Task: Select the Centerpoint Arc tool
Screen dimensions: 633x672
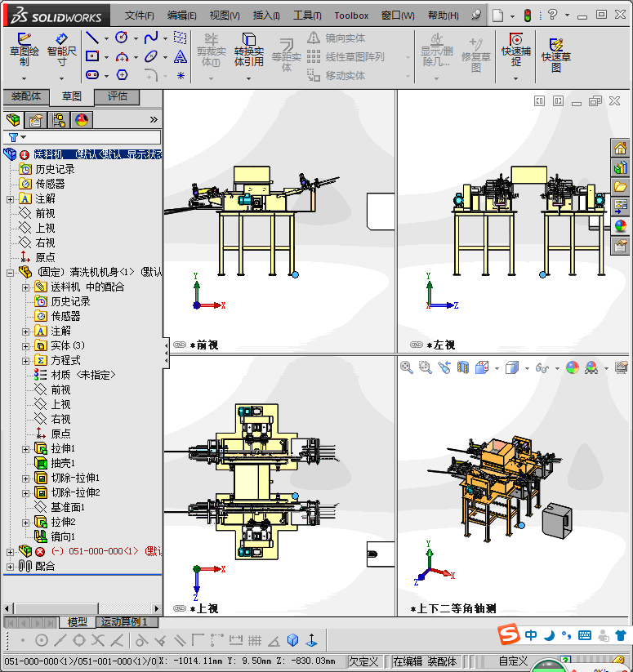Action: point(123,56)
